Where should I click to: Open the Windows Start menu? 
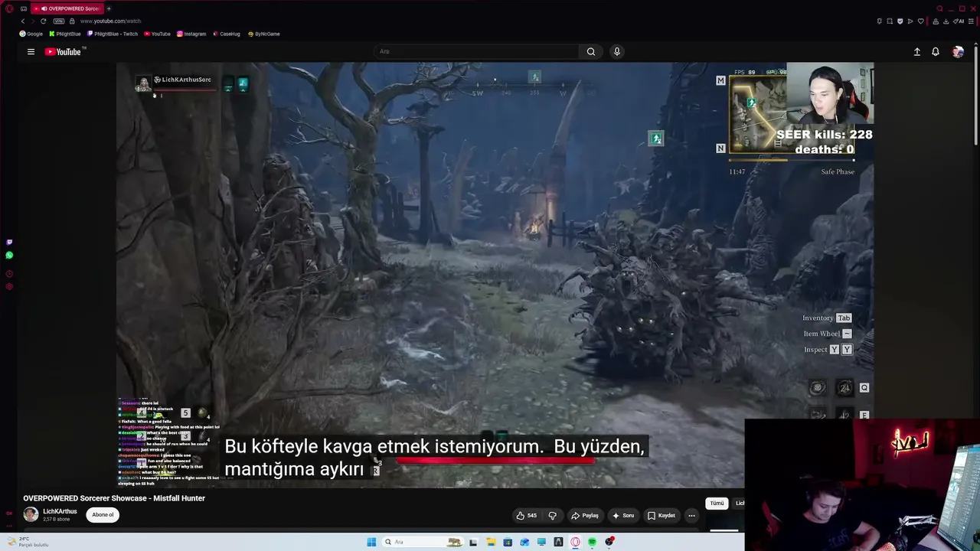[x=371, y=542]
